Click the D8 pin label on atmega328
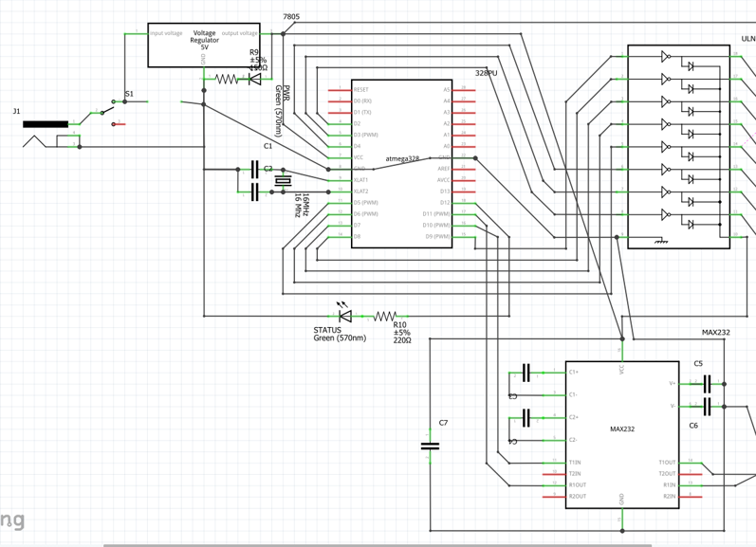Viewport: 756px width, 547px height. (357, 237)
